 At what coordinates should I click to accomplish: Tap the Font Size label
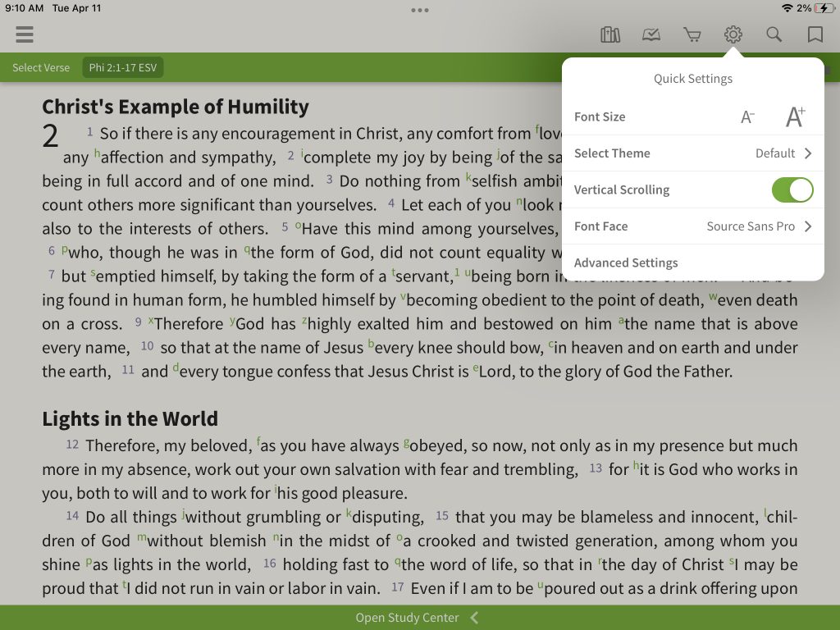pos(600,116)
